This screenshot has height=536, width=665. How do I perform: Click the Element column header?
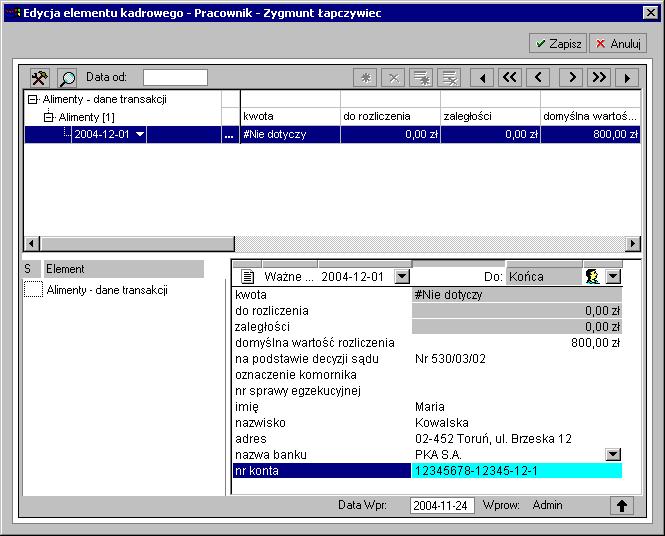pos(123,269)
